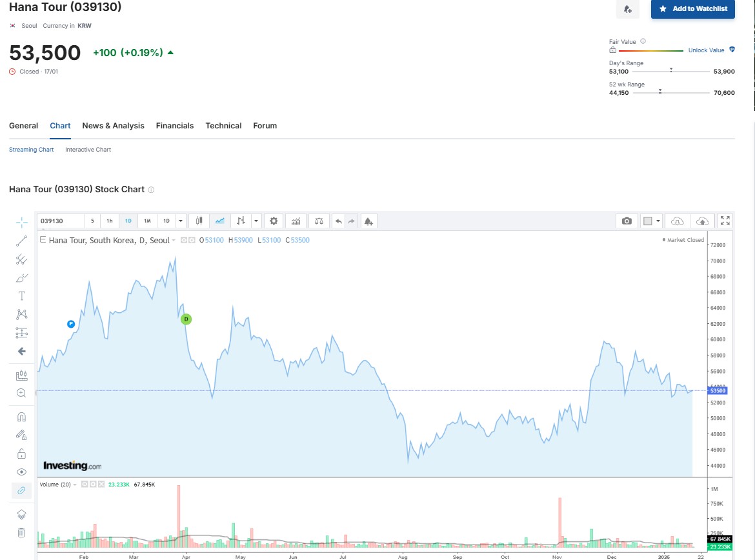
Task: Open the Technical tab
Action: (x=223, y=126)
